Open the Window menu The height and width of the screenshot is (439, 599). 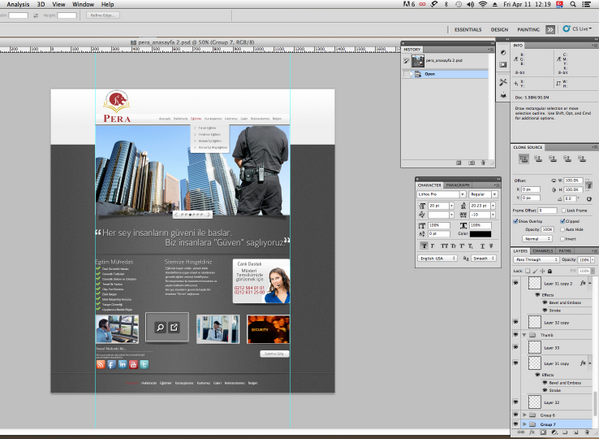pos(83,4)
